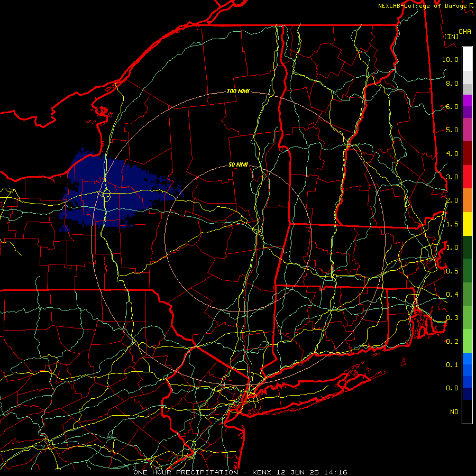Viewport: 476px width, 476px height.
Task: Click the pink 5.0 inch legend swatch
Action: (x=467, y=130)
